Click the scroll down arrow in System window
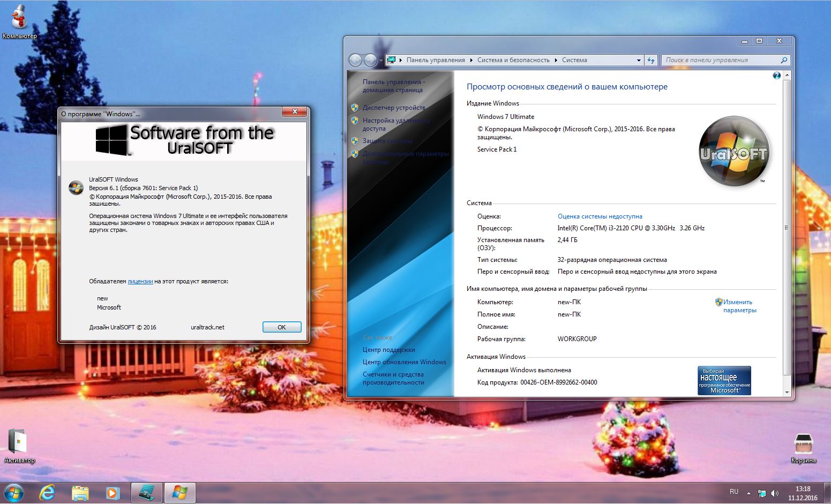The width and height of the screenshot is (831, 504). click(787, 392)
